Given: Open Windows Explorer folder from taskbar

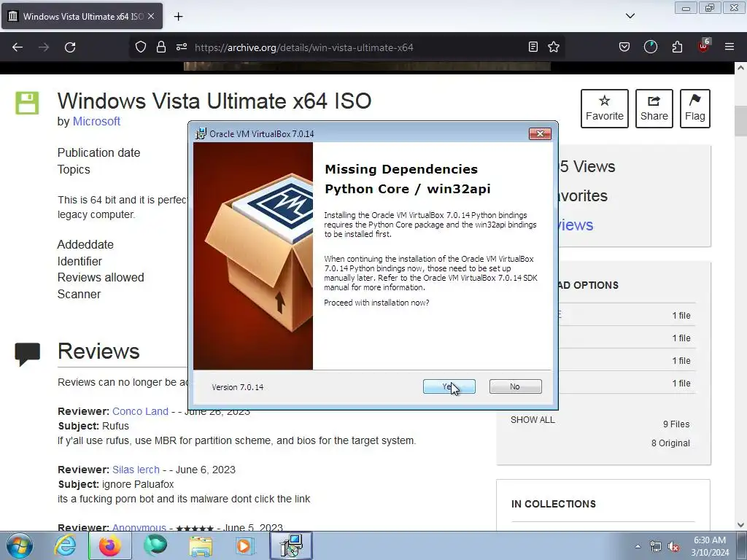Looking at the screenshot, I should coord(201,545).
